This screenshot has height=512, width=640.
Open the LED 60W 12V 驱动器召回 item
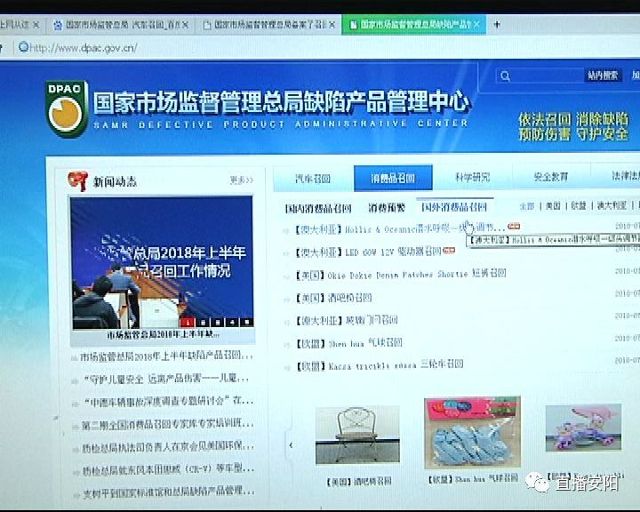pos(369,252)
